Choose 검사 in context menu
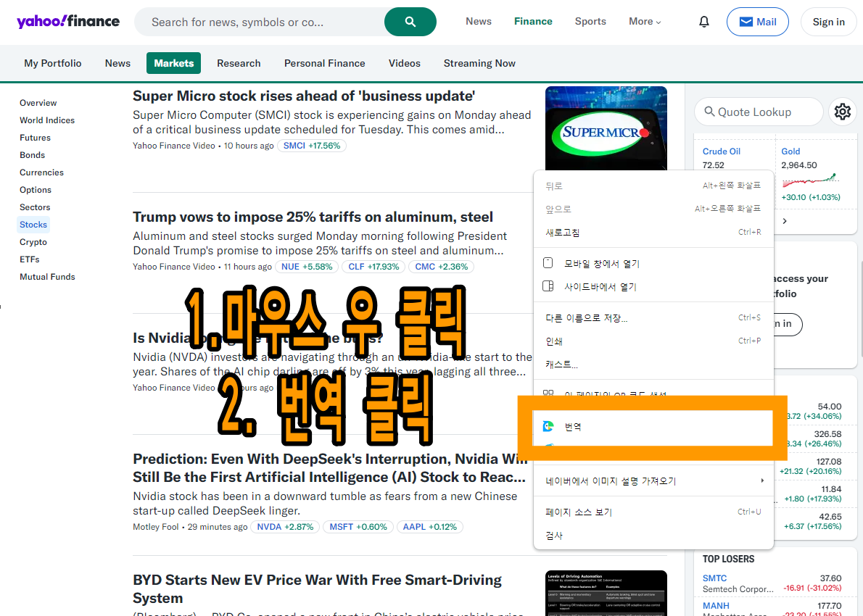This screenshot has width=863, height=616. point(653,535)
